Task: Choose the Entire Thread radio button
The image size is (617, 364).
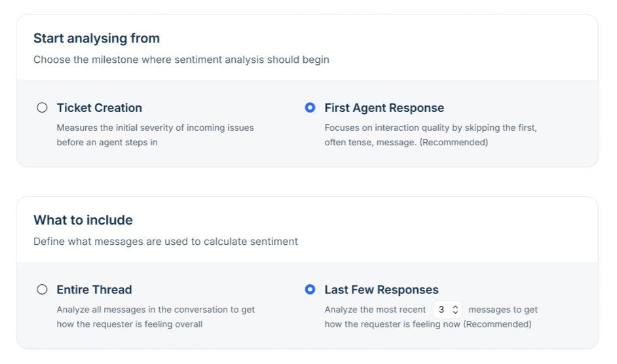Action: [42, 289]
